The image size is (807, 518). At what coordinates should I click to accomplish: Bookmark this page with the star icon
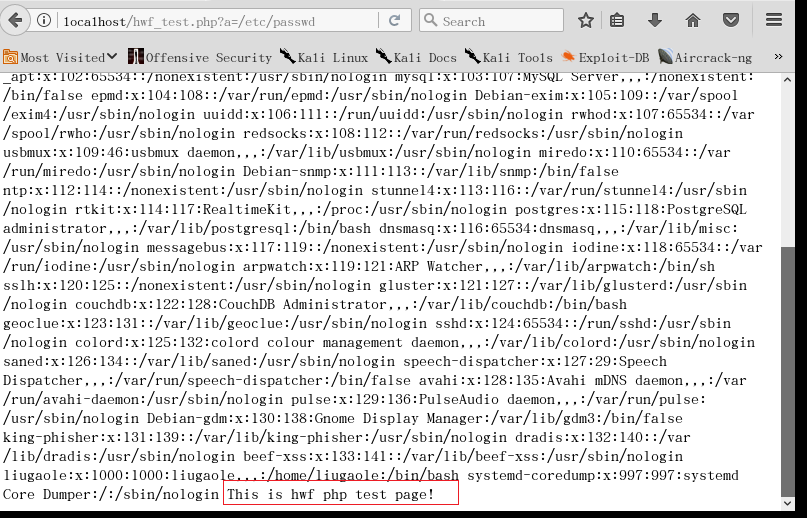coord(585,21)
